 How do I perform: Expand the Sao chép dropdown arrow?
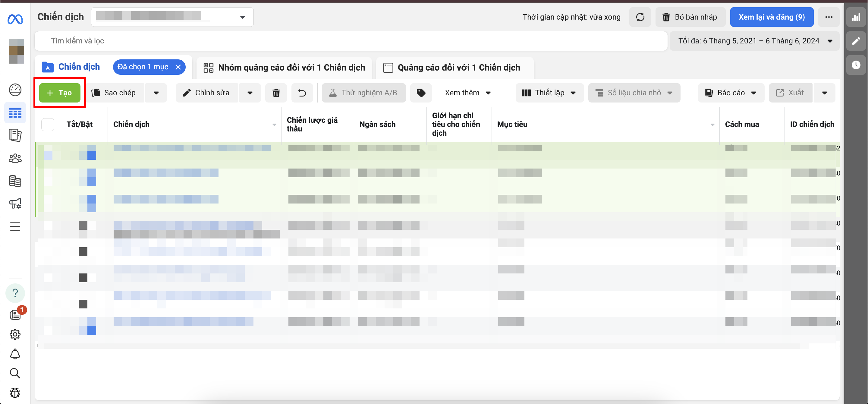156,93
